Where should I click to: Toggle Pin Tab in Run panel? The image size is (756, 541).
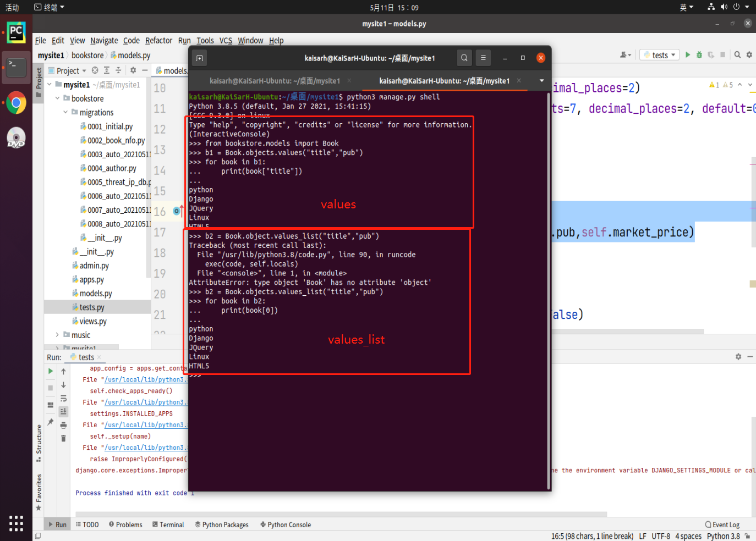[x=51, y=422]
